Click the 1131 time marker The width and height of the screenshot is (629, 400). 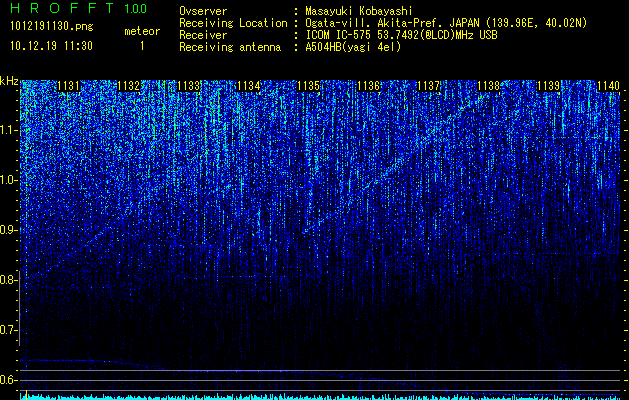[69, 86]
